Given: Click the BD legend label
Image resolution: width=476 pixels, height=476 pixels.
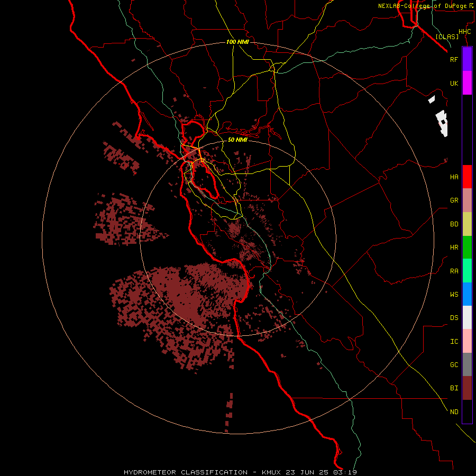Looking at the screenshot, I should tap(454, 224).
